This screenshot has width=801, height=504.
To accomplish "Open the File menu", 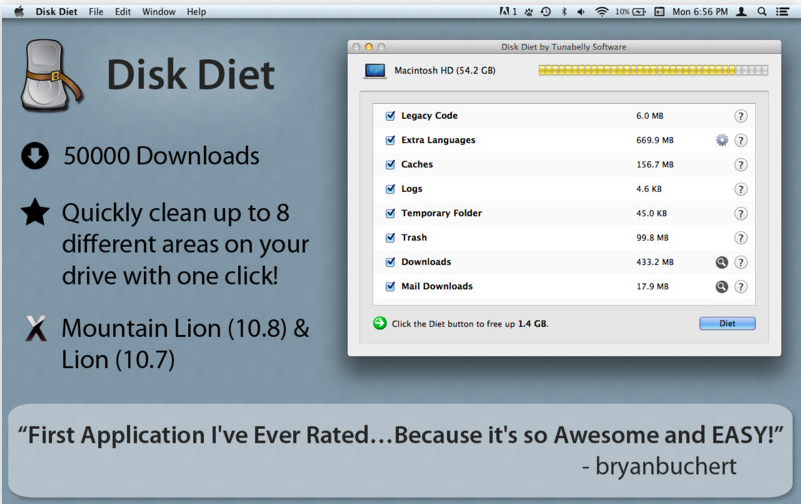I will point(96,11).
